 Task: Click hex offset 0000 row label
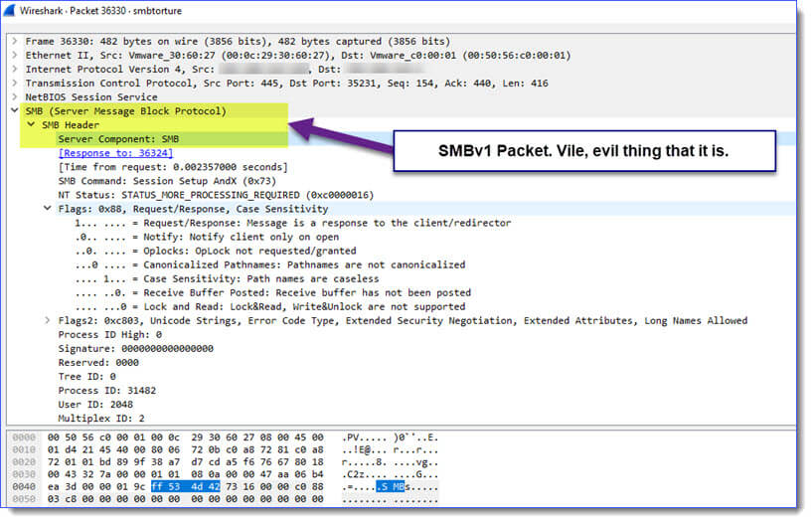click(24, 437)
